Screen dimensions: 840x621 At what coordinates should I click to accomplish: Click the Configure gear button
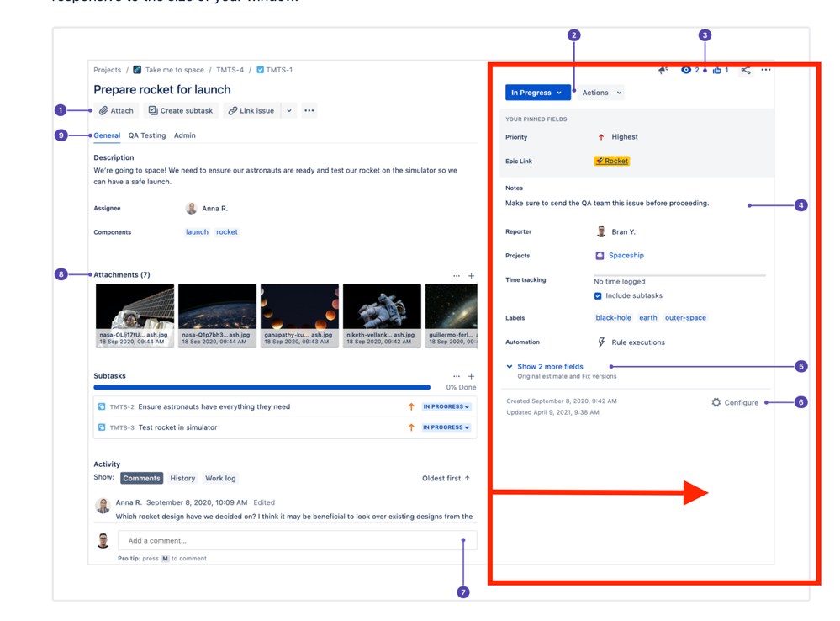tap(735, 403)
